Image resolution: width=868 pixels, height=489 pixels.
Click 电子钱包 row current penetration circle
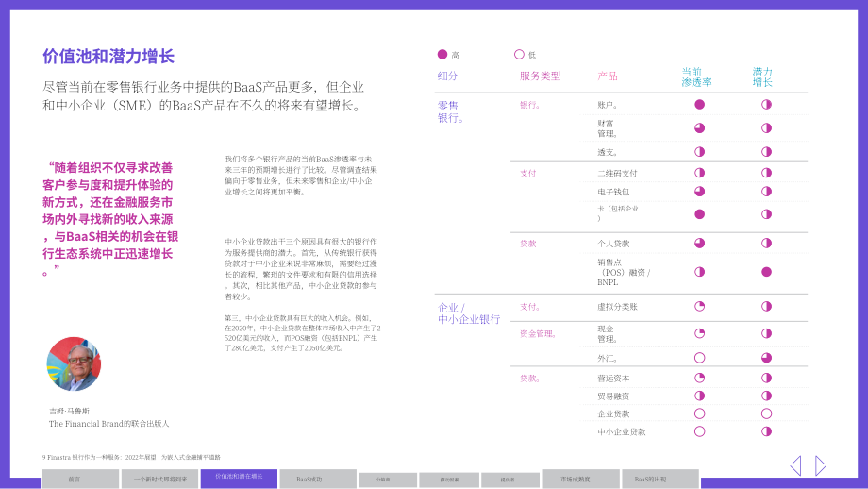(x=700, y=192)
